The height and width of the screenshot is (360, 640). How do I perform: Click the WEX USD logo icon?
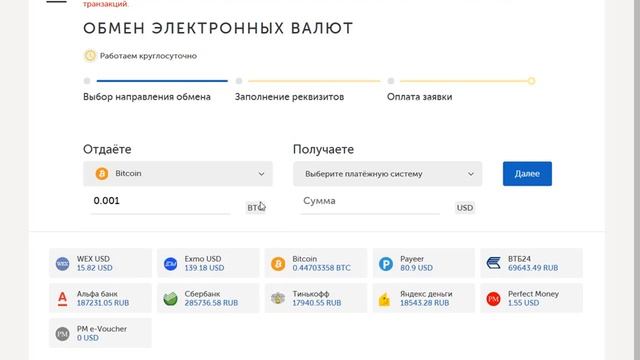62,264
